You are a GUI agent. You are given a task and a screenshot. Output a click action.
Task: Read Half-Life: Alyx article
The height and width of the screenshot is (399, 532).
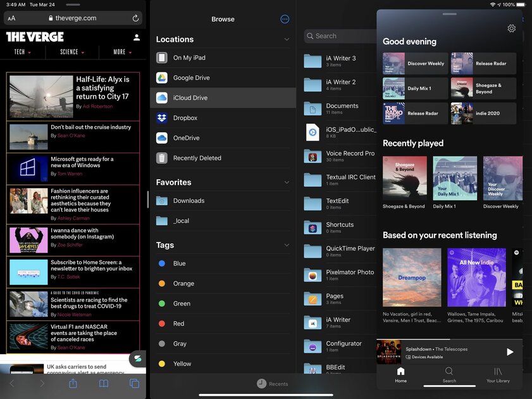[73, 96]
